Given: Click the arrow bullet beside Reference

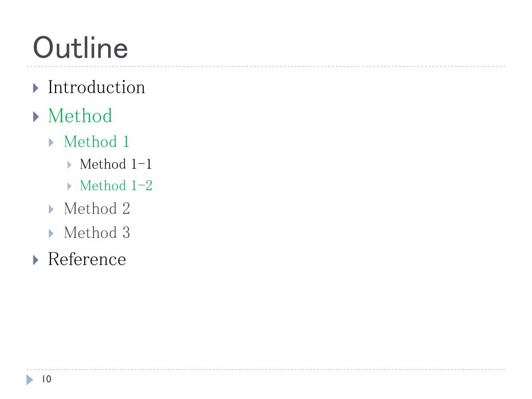Looking at the screenshot, I should coord(36,260).
